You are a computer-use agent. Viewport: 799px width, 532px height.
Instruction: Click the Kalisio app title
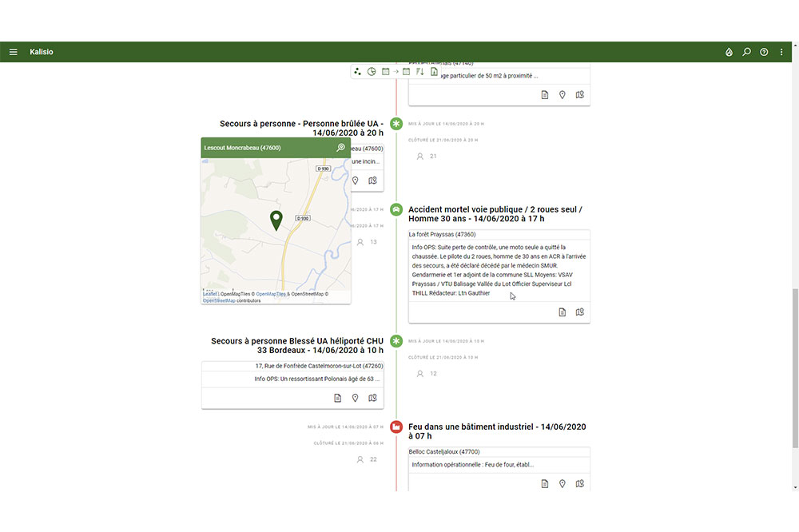click(x=42, y=52)
